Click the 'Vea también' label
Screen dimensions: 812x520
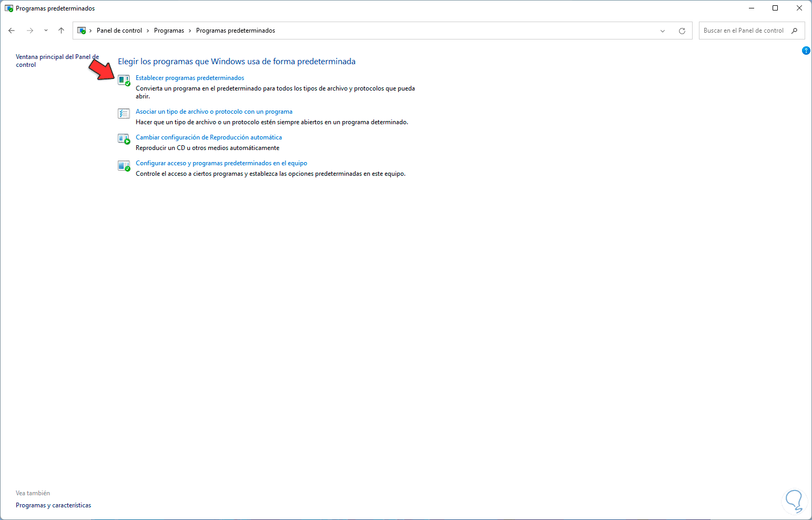coord(33,493)
